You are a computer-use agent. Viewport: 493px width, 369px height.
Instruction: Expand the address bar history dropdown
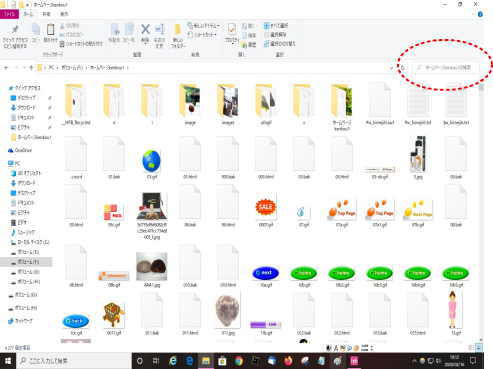[x=391, y=68]
